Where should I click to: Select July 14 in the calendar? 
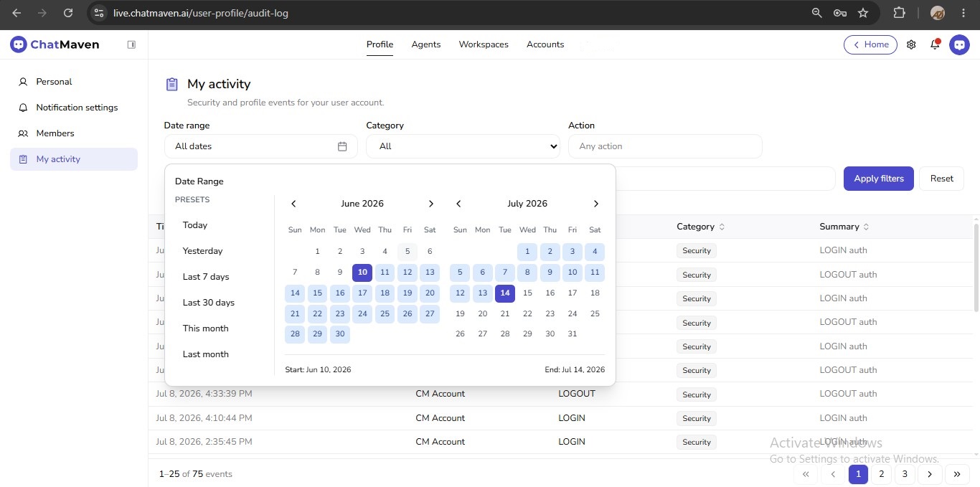[x=505, y=293]
